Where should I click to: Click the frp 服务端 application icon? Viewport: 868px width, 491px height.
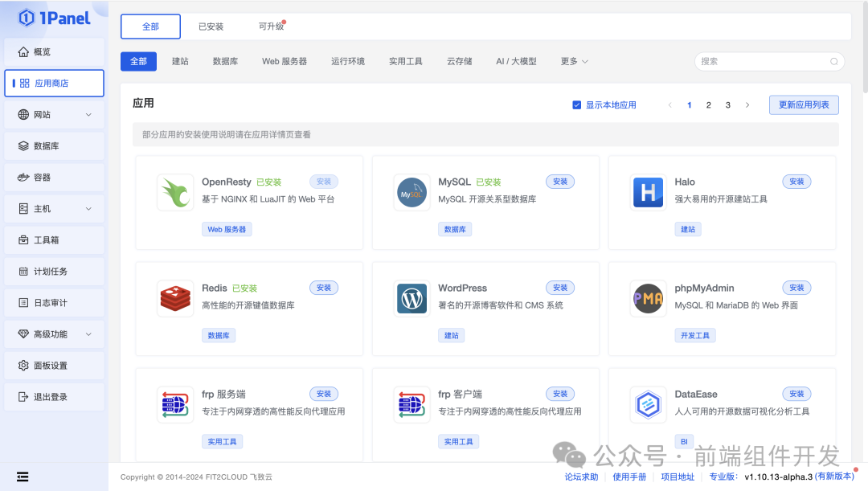(x=175, y=404)
